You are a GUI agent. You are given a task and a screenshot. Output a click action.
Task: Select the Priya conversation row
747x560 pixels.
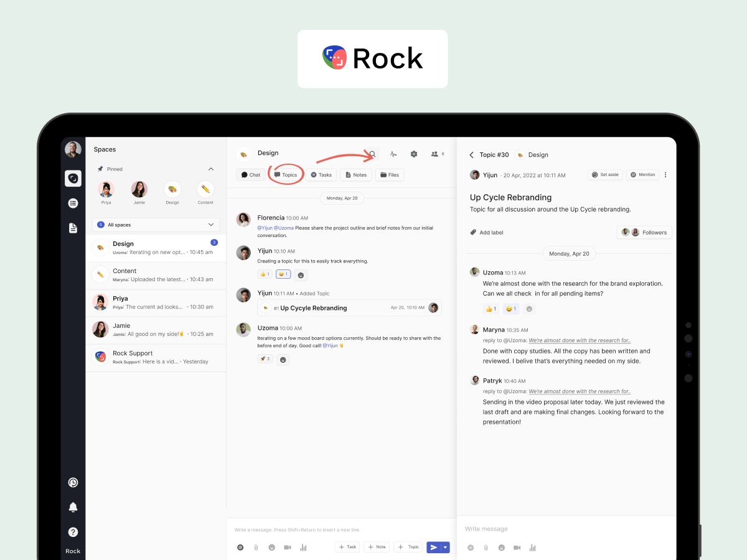[x=156, y=302]
